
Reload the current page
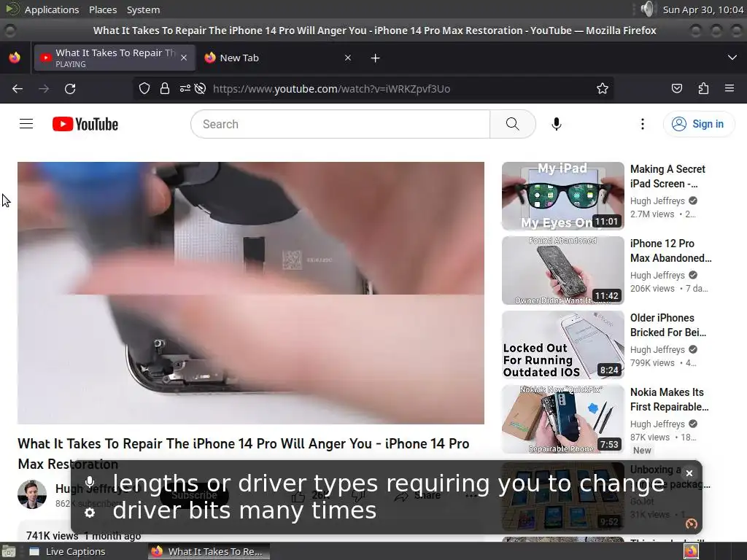pos(70,88)
